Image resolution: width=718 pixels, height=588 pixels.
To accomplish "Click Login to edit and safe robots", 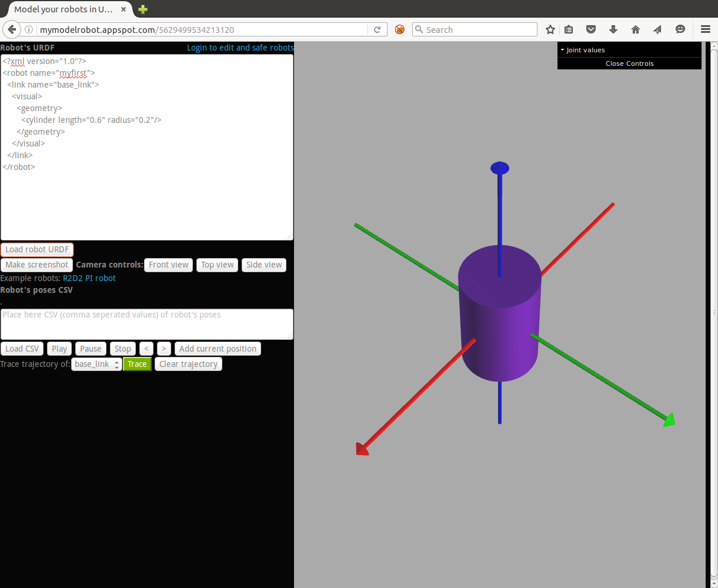I will 240,48.
